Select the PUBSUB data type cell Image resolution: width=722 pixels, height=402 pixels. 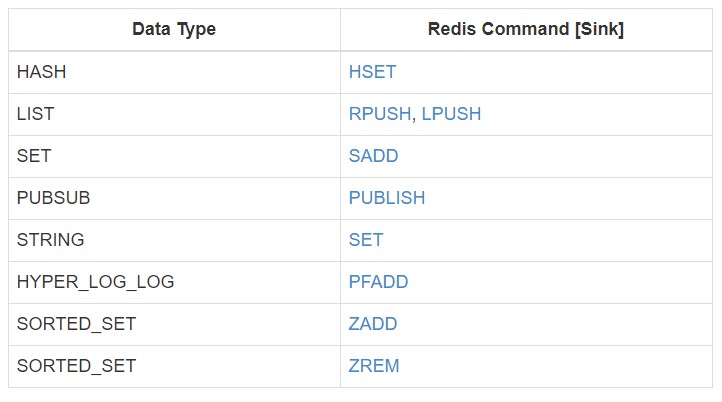[54, 198]
